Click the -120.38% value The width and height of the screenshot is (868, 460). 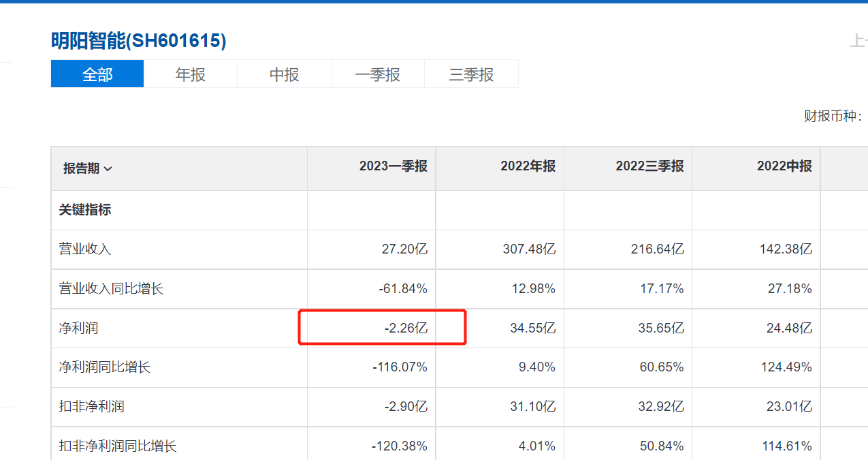[x=400, y=446]
